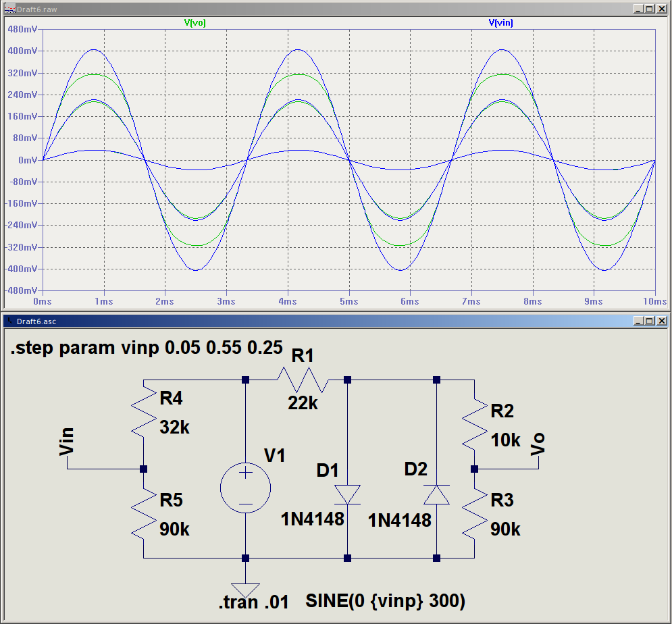The height and width of the screenshot is (624, 672).
Task: Close the Draft6.raw plot window
Action: click(662, 9)
